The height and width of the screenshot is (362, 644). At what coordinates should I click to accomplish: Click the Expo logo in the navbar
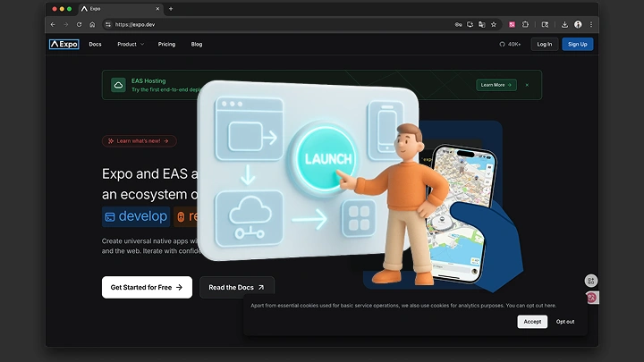click(64, 44)
